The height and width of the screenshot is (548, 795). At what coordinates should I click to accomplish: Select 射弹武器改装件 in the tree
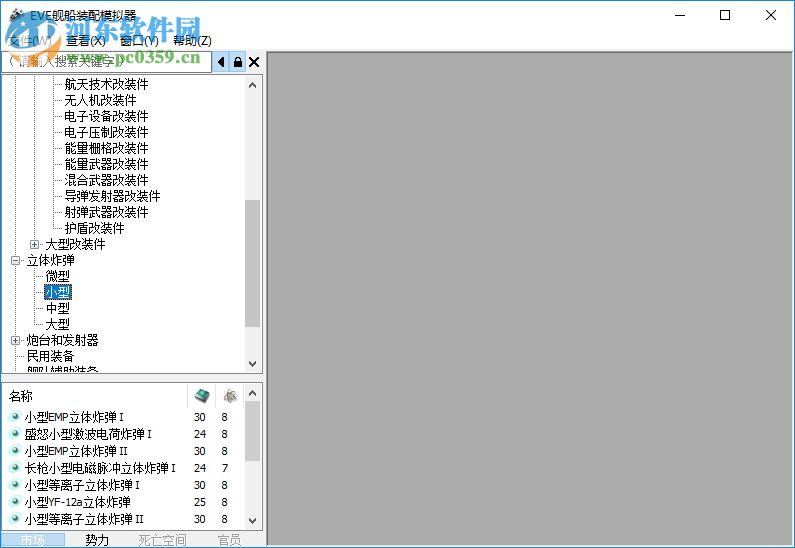pyautogui.click(x=106, y=212)
